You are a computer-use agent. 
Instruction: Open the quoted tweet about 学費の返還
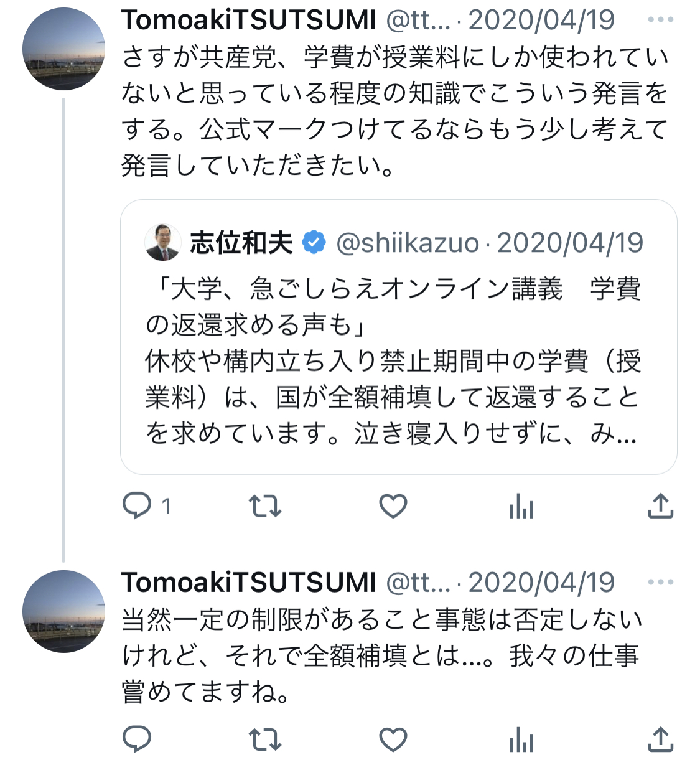coord(398,361)
